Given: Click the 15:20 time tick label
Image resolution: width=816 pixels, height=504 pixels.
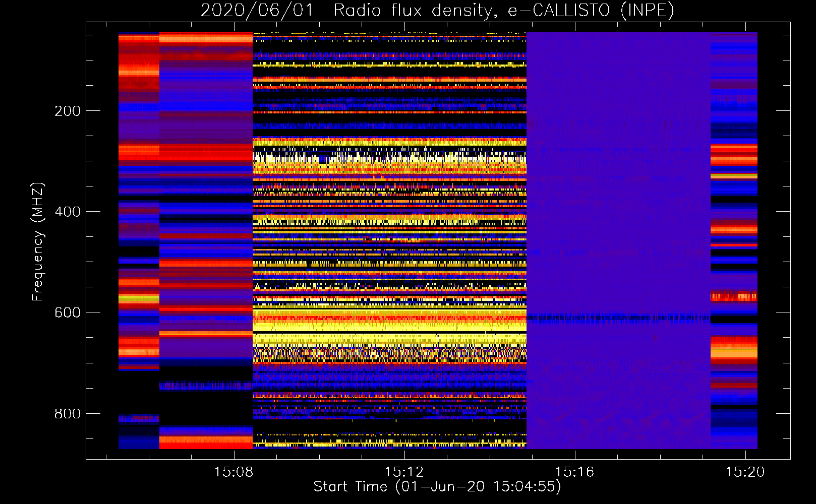Looking at the screenshot, I should pyautogui.click(x=745, y=472).
